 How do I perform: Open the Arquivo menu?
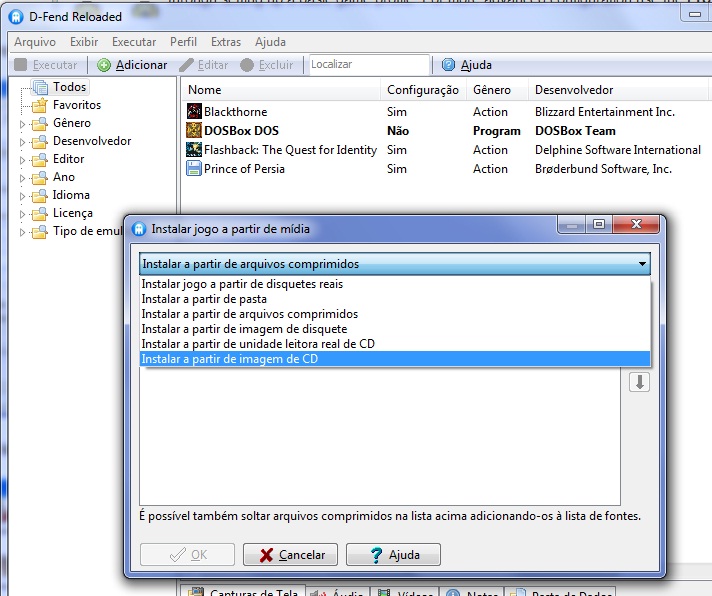(35, 42)
